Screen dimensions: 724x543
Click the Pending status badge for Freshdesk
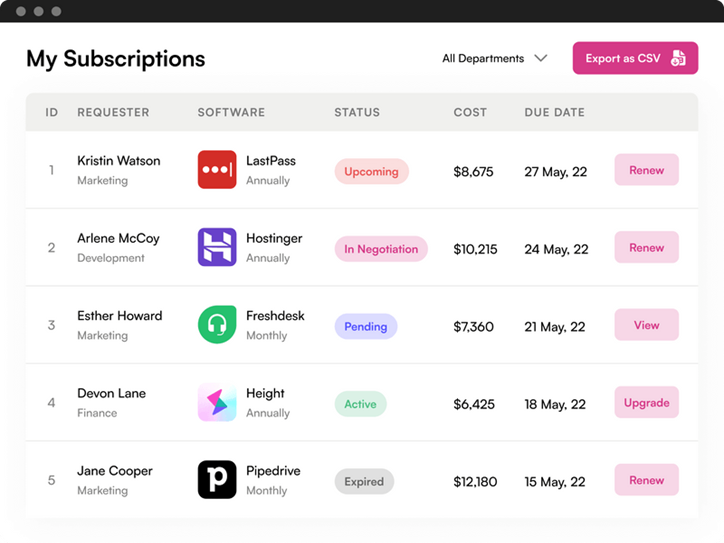click(366, 326)
